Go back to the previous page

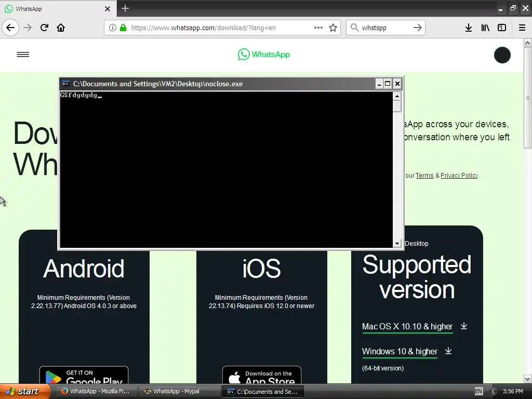(10, 28)
